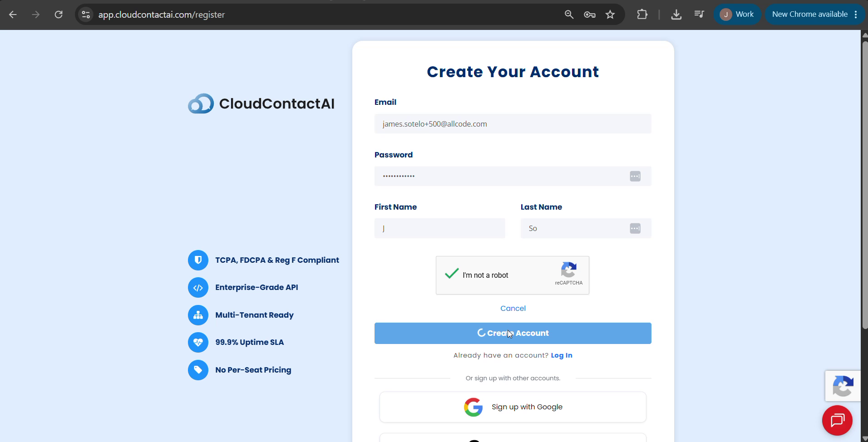Click the browser forward arrow

[x=35, y=15]
